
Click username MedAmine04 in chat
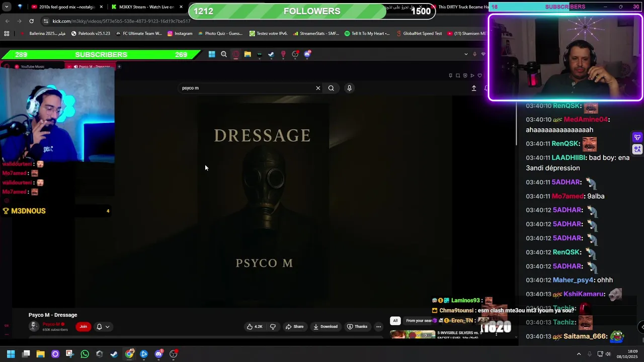click(x=586, y=120)
